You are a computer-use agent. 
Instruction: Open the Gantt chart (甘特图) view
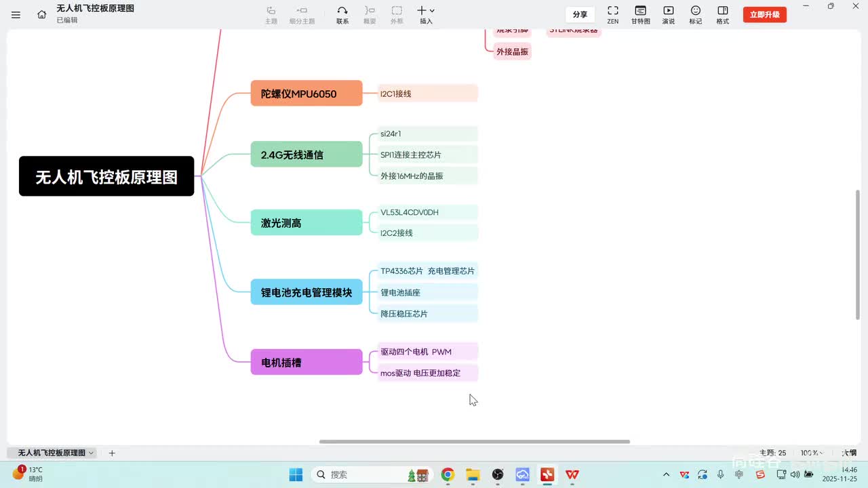pos(640,15)
